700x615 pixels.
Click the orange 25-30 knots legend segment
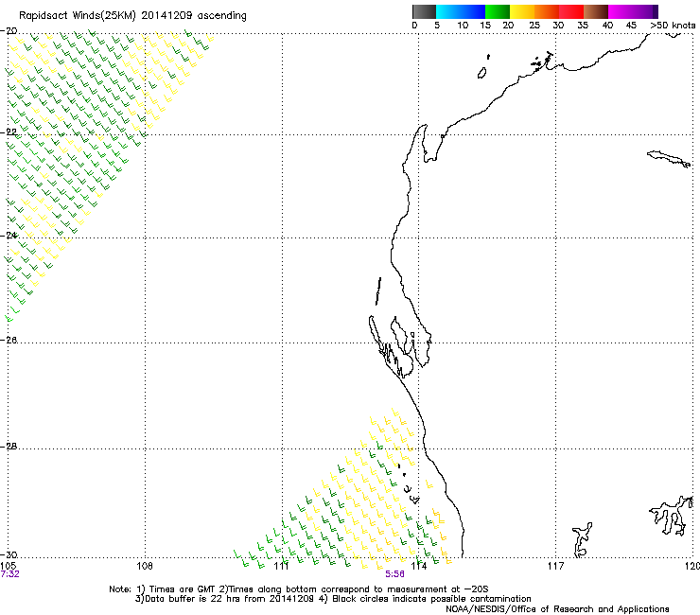pos(547,11)
